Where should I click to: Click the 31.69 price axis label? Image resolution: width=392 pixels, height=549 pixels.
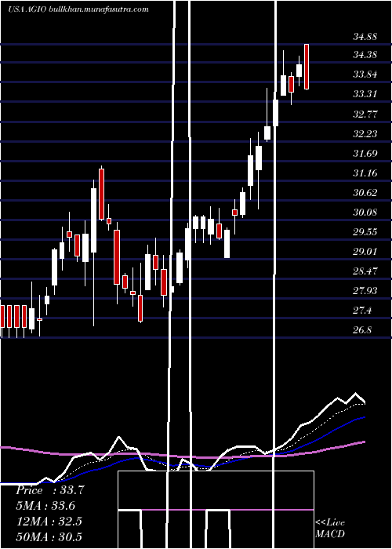(365, 154)
